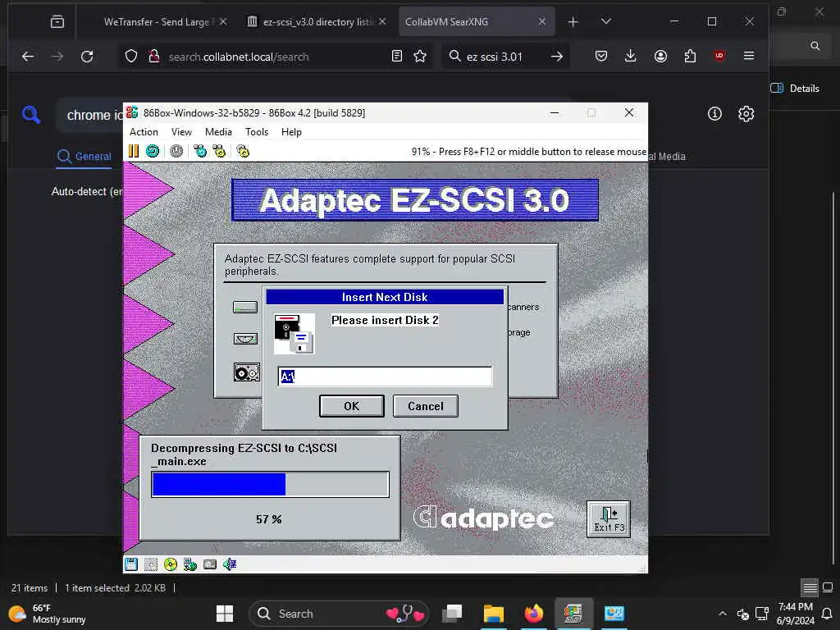Open Firefox list all tabs dropdown
840x630 pixels.
pyautogui.click(x=606, y=21)
